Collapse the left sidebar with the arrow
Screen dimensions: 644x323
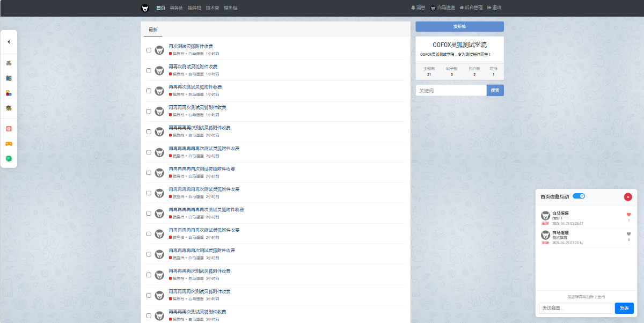(x=9, y=42)
